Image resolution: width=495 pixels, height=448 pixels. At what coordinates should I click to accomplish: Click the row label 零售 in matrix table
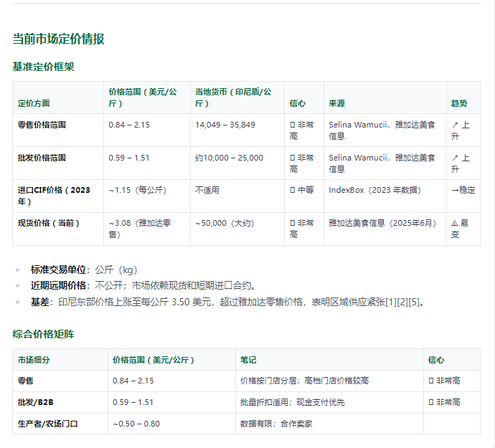tap(26, 381)
